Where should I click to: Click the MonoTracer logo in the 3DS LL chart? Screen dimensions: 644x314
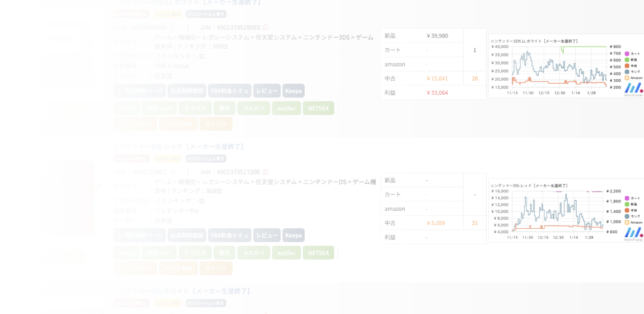[633, 89]
